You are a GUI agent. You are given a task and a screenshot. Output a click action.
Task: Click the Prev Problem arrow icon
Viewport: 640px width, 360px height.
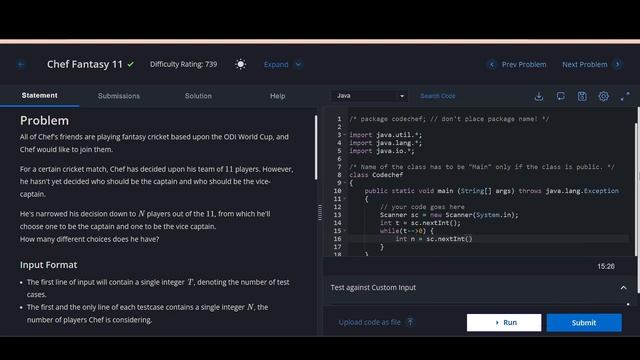492,64
